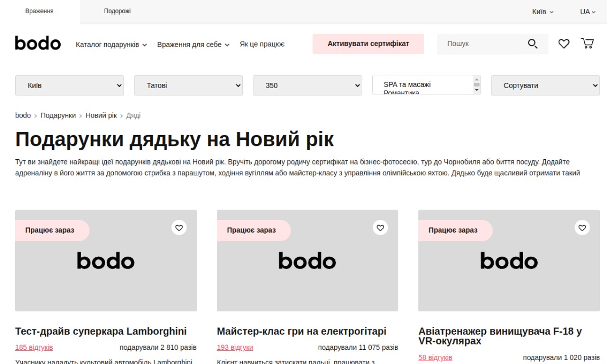
Task: Click the F-18 simulator card image
Action: [509, 261]
